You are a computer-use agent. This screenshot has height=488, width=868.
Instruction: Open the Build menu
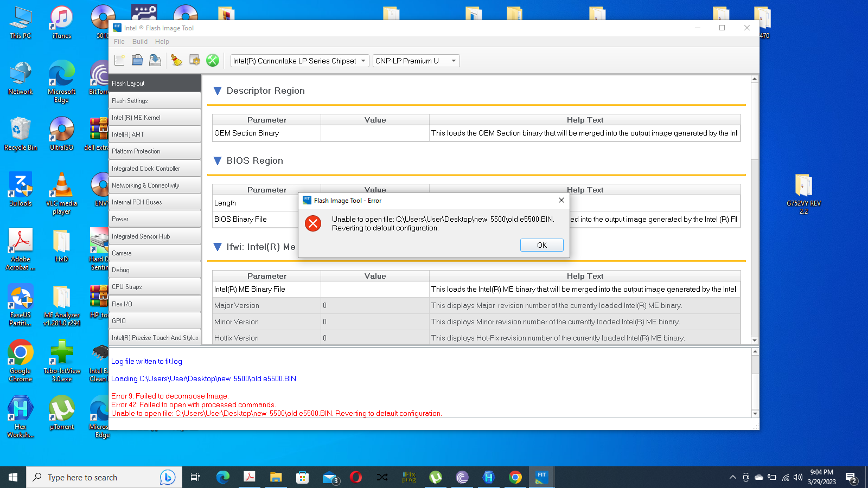coord(139,42)
